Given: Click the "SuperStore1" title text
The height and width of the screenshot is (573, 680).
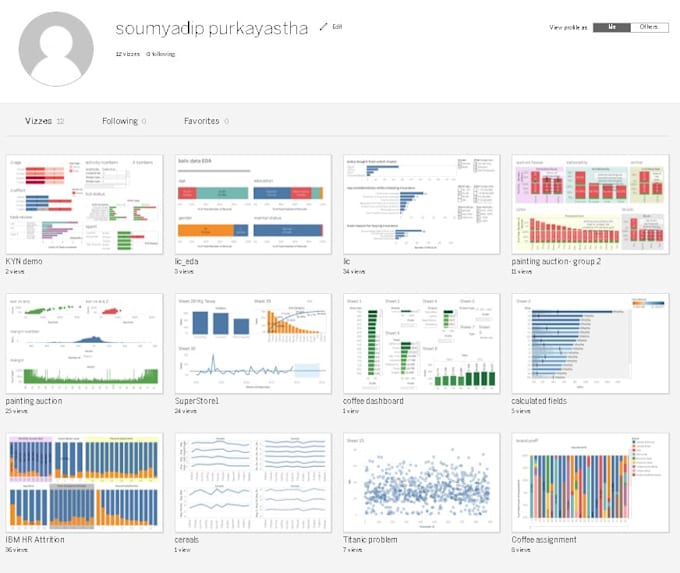Looking at the screenshot, I should pyautogui.click(x=196, y=401).
